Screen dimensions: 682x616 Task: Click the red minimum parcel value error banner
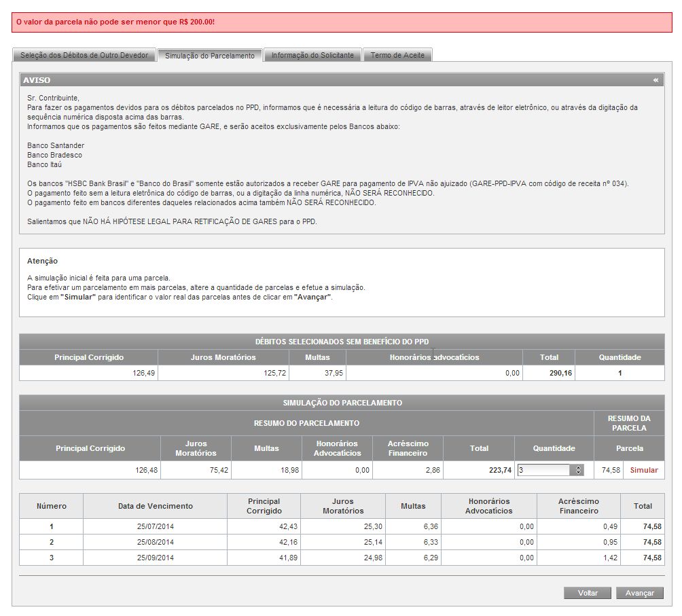tap(341, 22)
